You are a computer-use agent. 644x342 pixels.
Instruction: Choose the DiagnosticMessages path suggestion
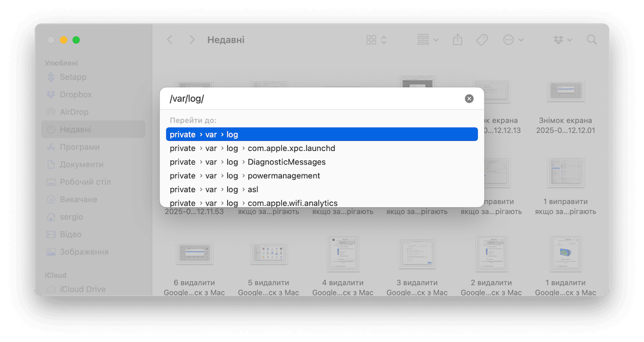(x=322, y=162)
